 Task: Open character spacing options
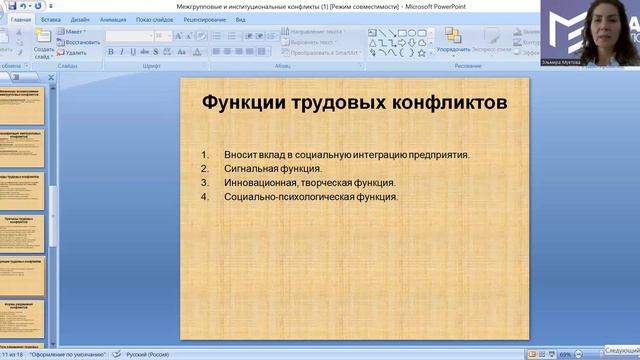167,52
